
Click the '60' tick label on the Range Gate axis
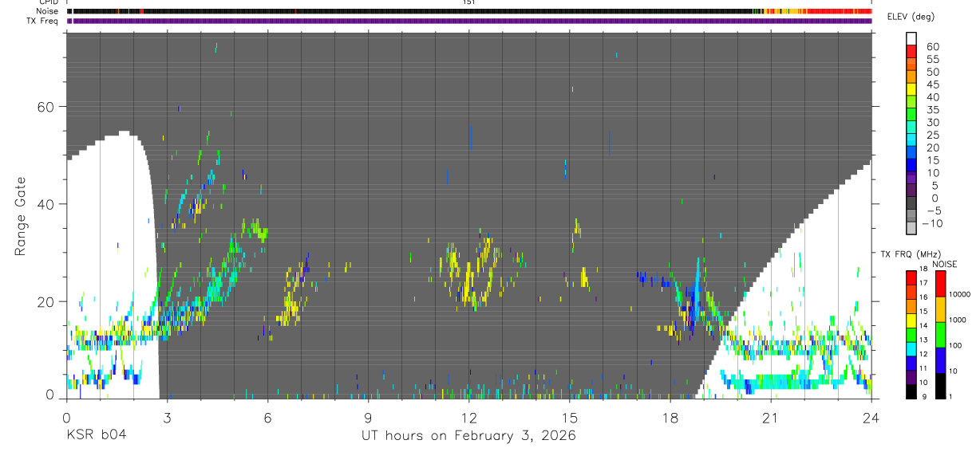click(46, 107)
